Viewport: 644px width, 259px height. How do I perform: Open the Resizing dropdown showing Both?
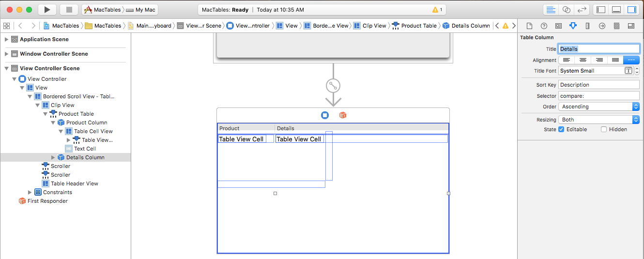coord(599,120)
